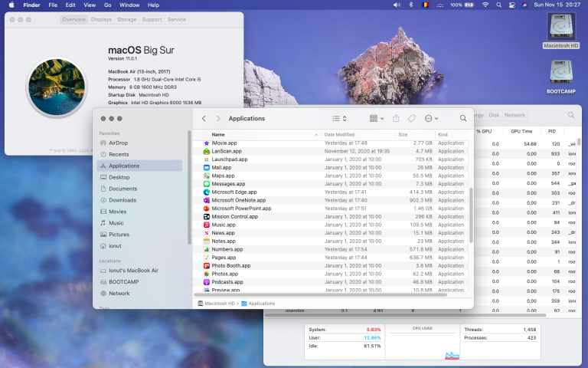Open the Window menu
The height and width of the screenshot is (368, 588).
click(129, 5)
